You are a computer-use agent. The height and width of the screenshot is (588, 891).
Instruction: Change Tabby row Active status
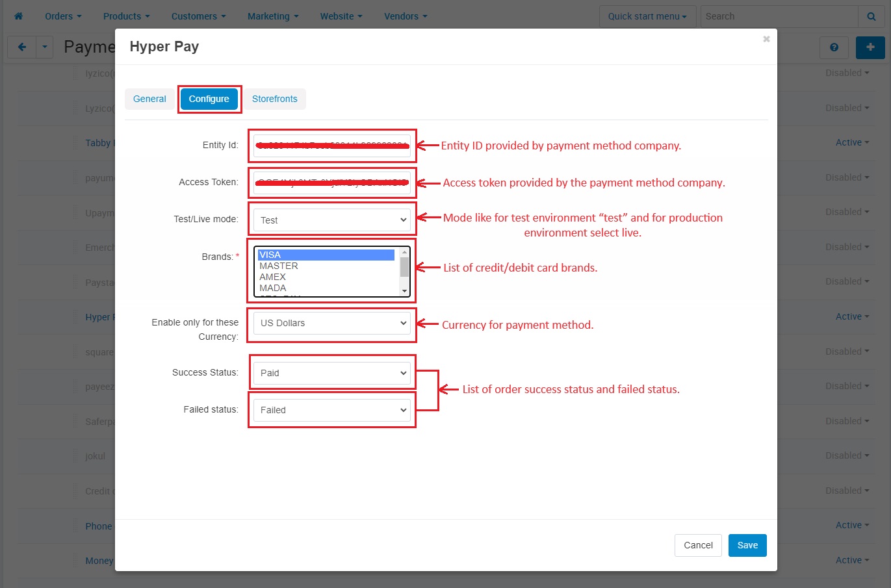pos(852,142)
